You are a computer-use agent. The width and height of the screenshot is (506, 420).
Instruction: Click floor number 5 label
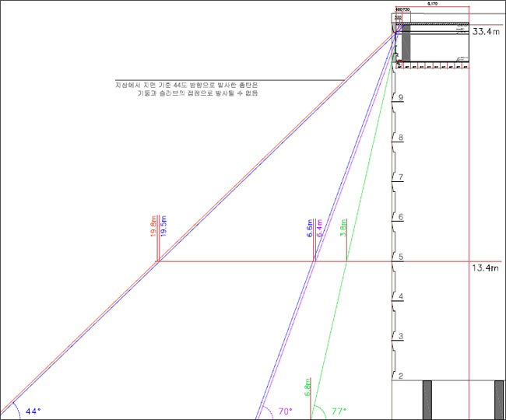pos(400,257)
